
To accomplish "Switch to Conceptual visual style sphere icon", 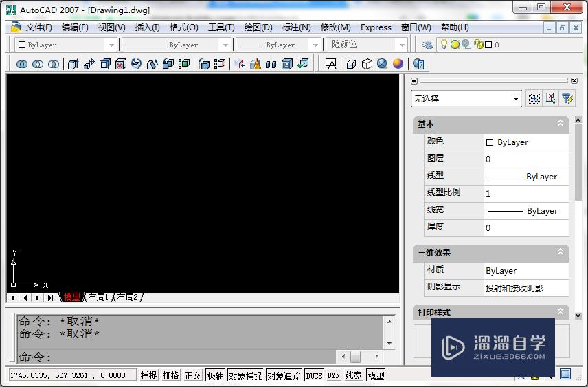I will (x=398, y=64).
